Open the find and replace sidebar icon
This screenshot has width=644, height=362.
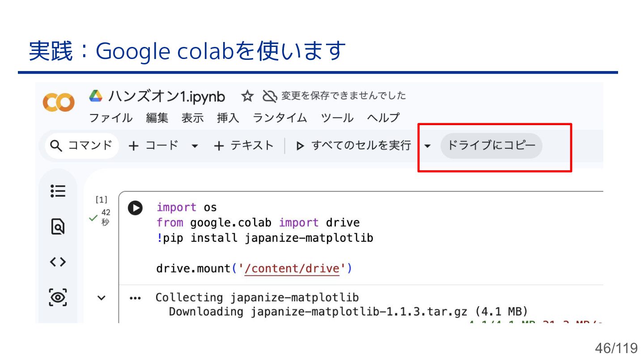pos(58,227)
